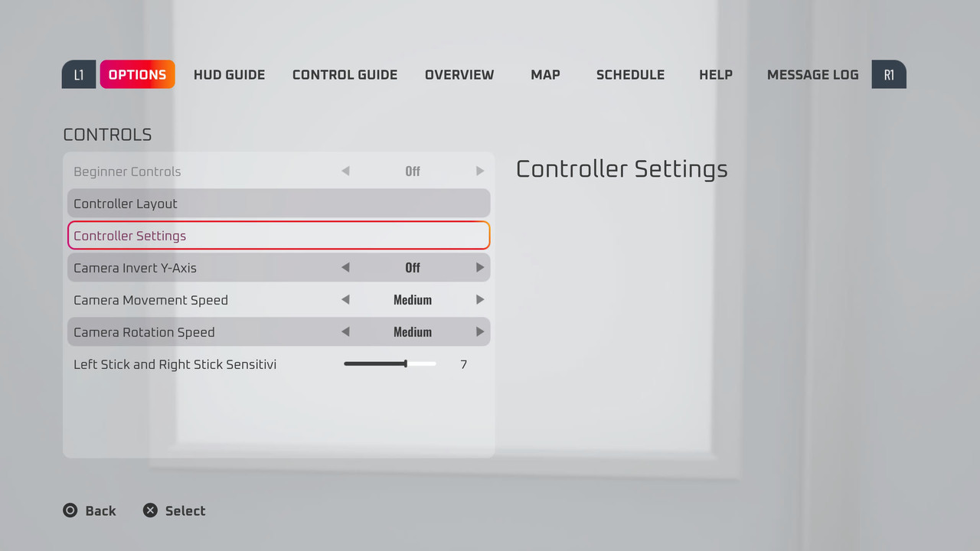
Task: Click the Back label
Action: tap(100, 510)
